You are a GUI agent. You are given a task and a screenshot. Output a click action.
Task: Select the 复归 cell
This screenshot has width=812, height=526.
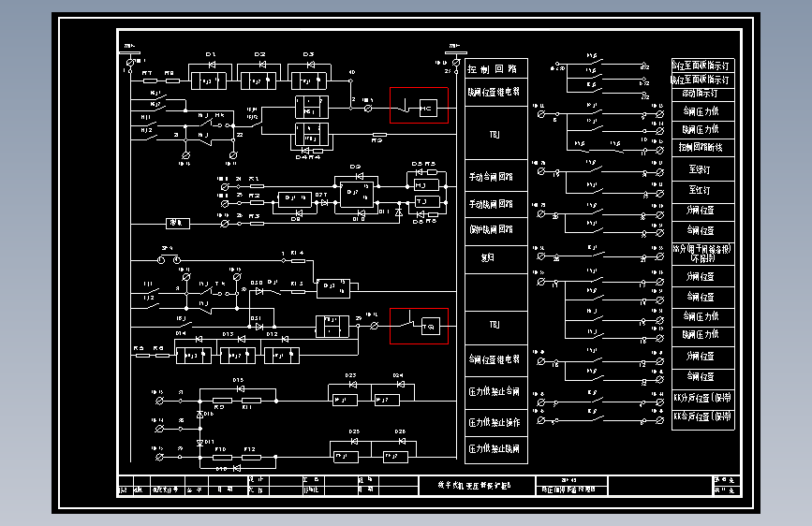click(496, 259)
